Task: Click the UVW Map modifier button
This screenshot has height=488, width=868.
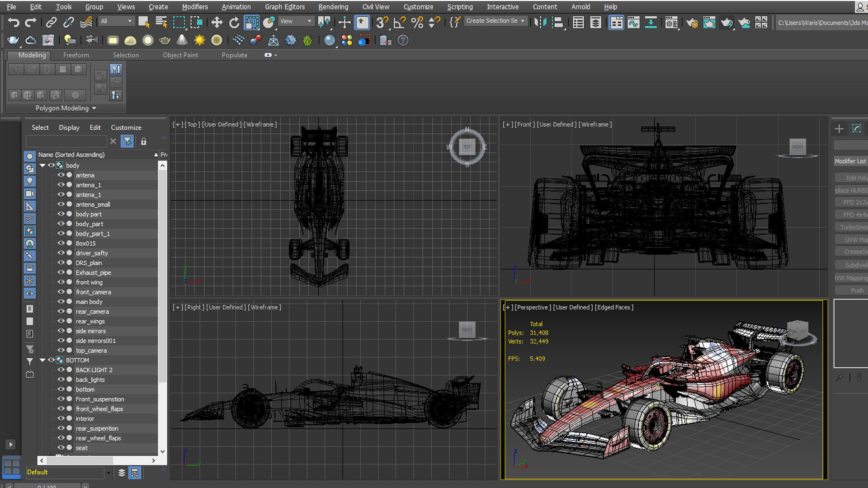Action: 852,239
